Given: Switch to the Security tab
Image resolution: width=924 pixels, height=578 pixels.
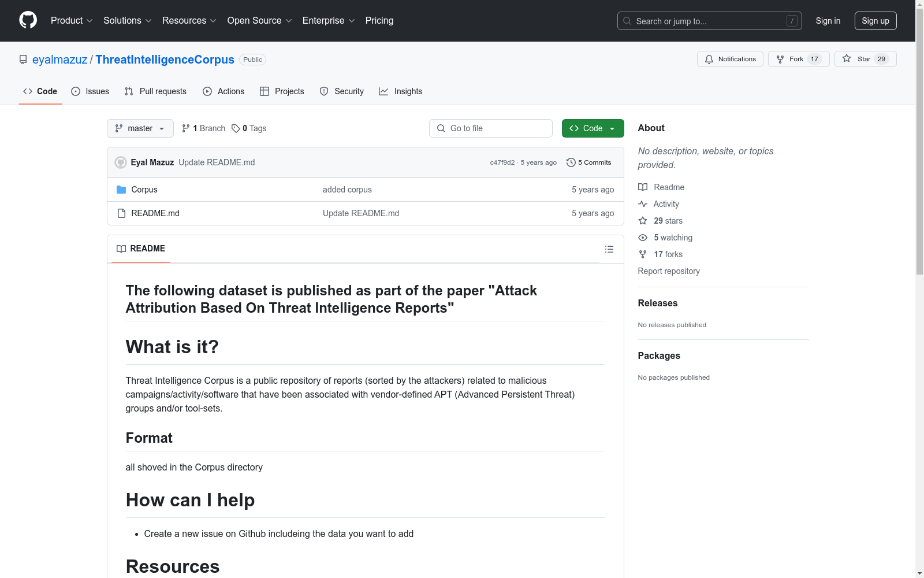Looking at the screenshot, I should (x=342, y=91).
